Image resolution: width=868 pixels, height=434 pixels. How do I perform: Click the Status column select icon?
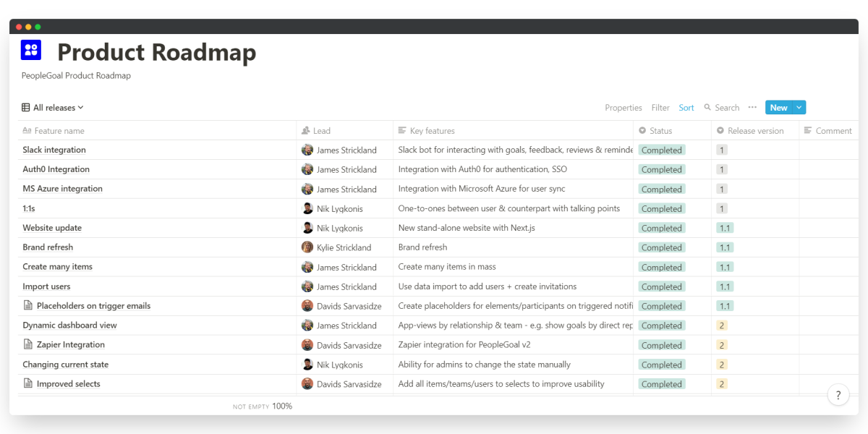pos(642,131)
